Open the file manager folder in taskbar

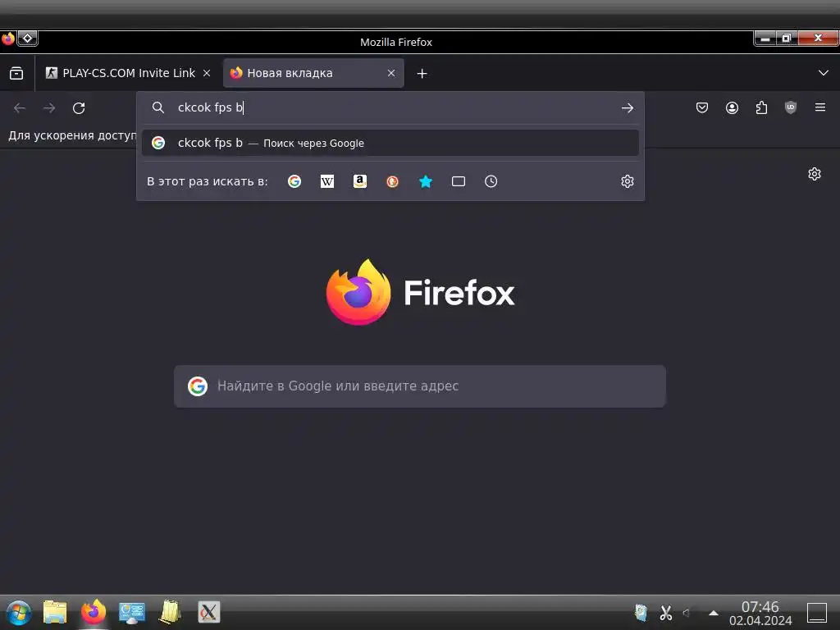55,612
